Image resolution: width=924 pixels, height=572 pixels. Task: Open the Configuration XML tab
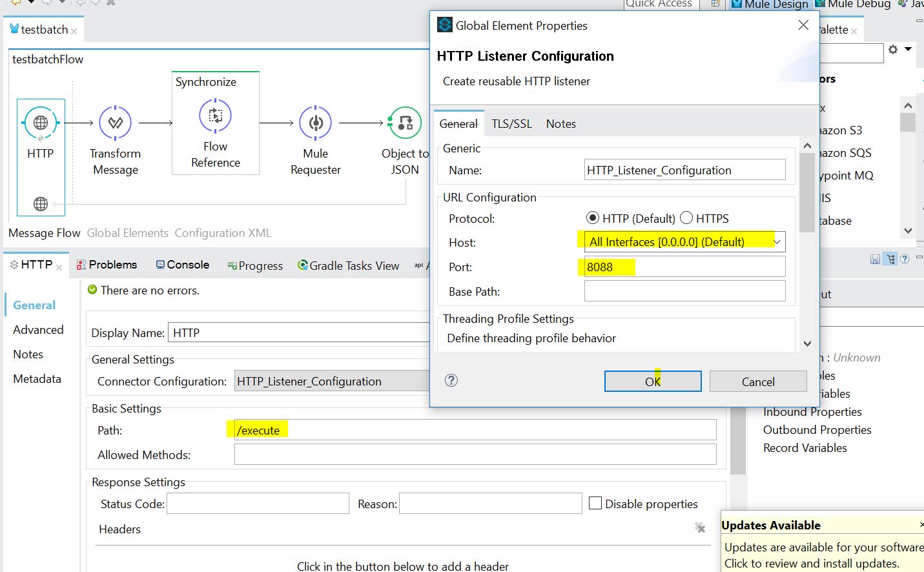coord(223,233)
